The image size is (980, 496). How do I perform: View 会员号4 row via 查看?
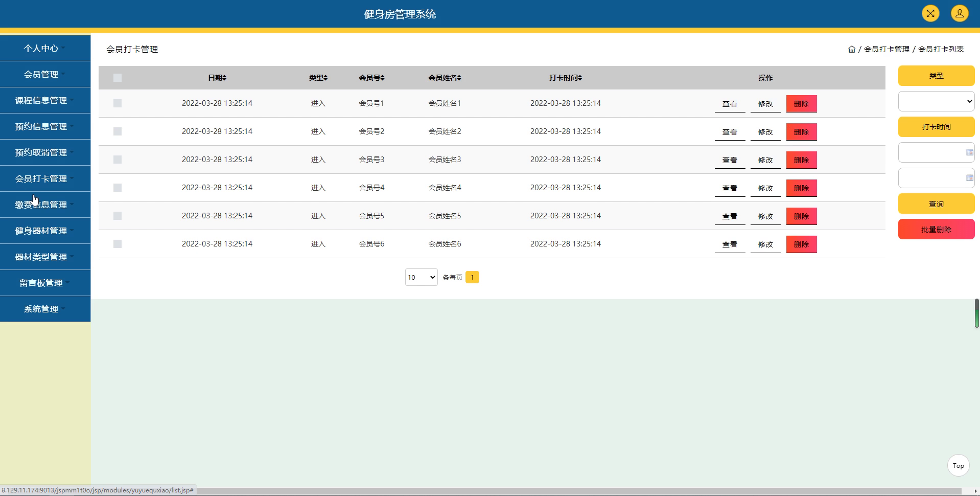tap(730, 188)
